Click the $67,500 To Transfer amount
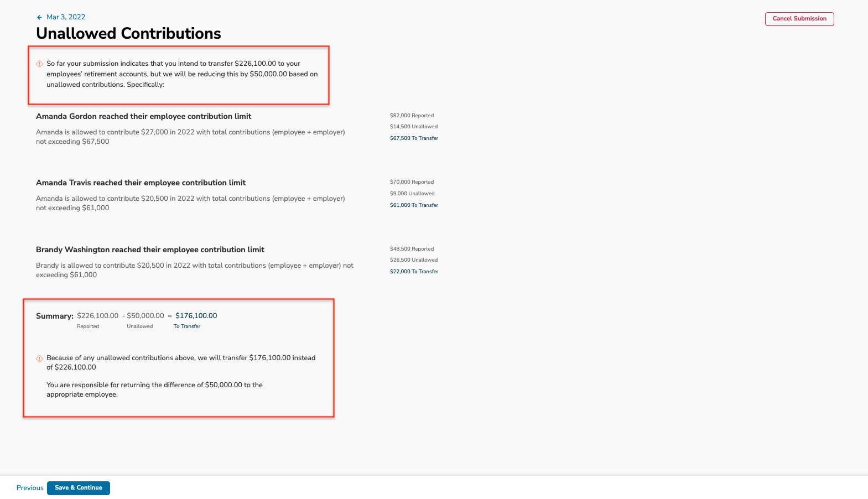This screenshot has height=499, width=868. tap(414, 138)
